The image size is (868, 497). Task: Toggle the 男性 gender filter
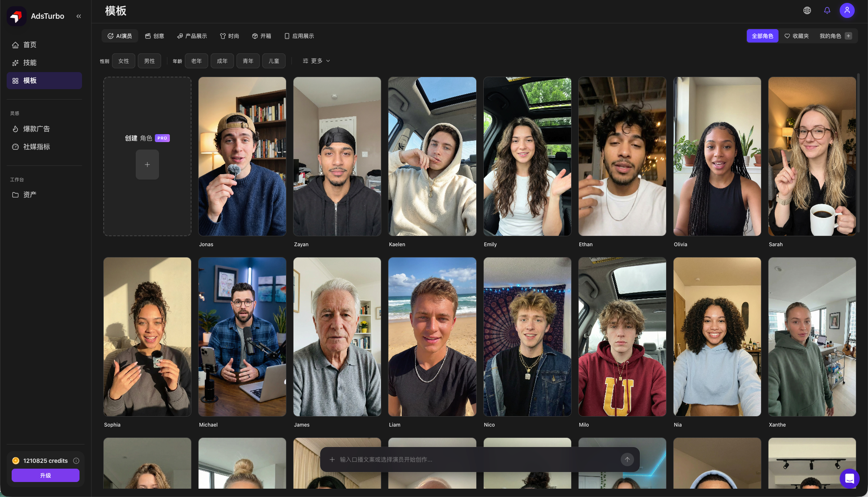(149, 61)
